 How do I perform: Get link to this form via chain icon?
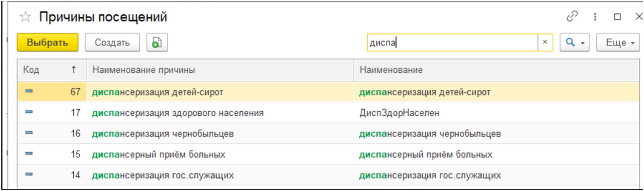coord(572,16)
